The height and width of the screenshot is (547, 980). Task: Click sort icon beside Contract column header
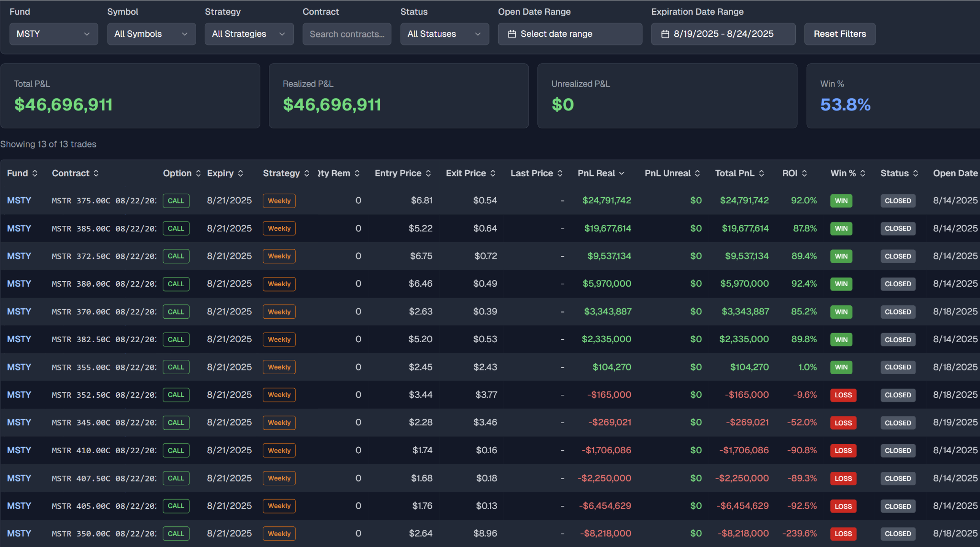(96, 173)
